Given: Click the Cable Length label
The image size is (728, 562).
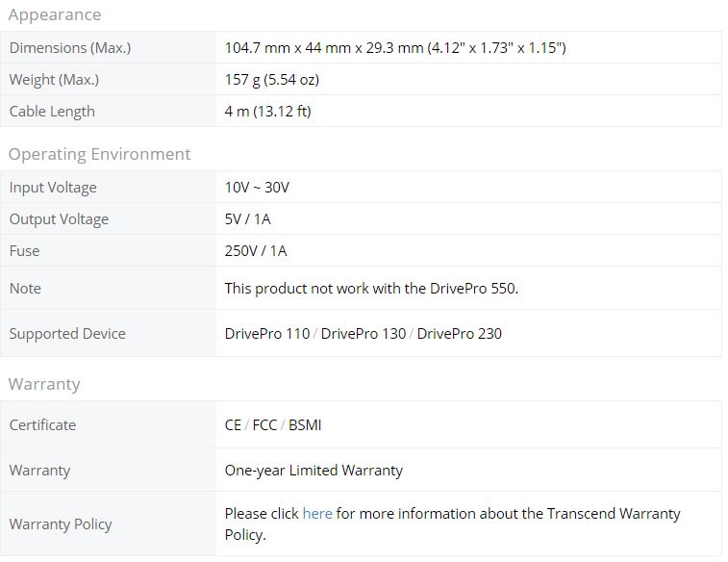Looking at the screenshot, I should point(52,112).
